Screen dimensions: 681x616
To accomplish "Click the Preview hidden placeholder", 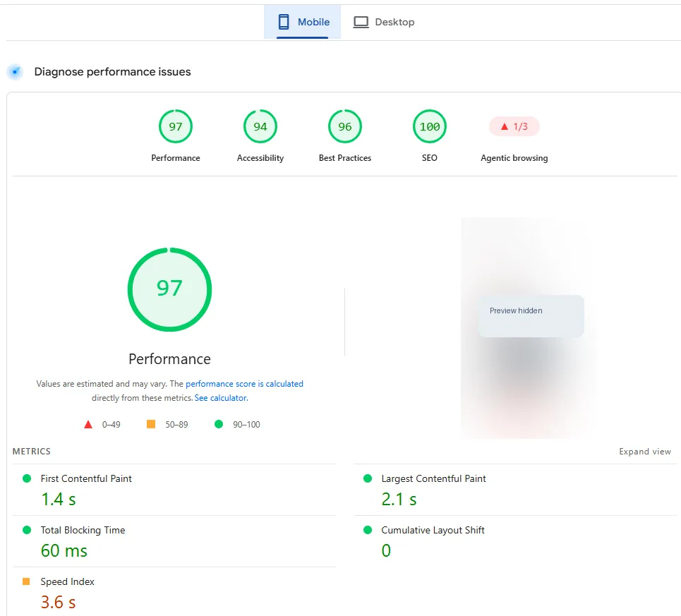I will coord(531,315).
